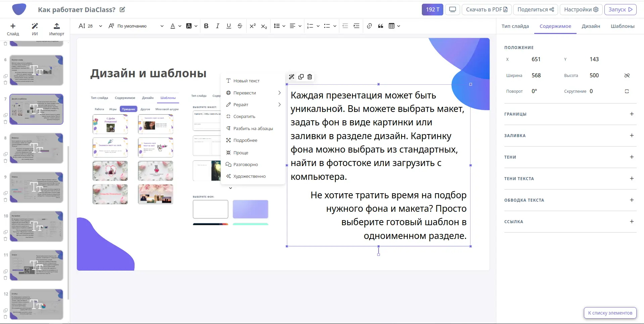Image resolution: width=644 pixels, height=324 pixels.
Task: Edit the presentation title with pencil icon
Action: pos(122,9)
